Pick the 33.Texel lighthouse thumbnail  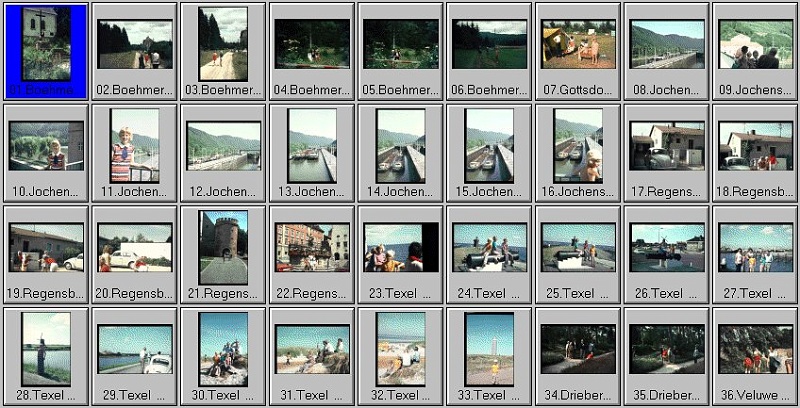click(x=489, y=350)
